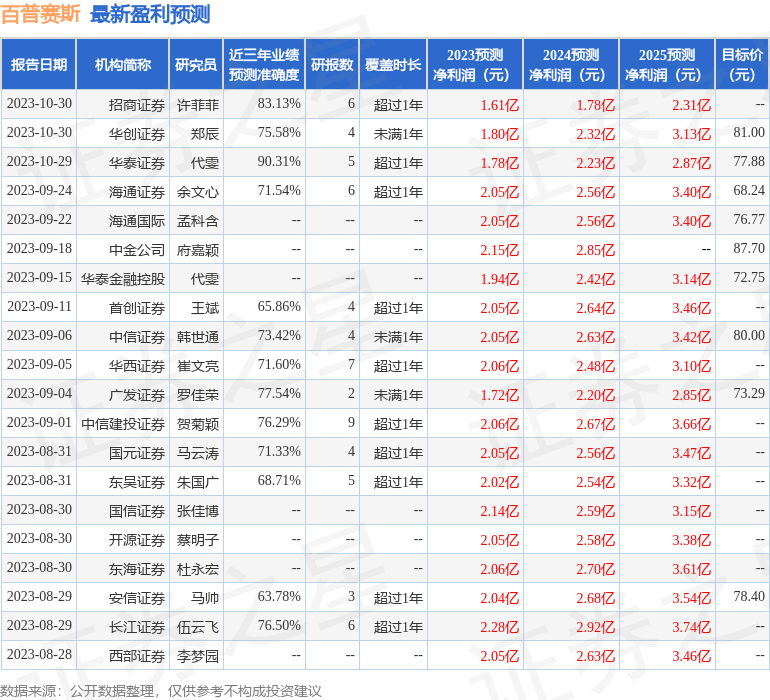Select the 近三年业绩预测准确度 column header

pyautogui.click(x=264, y=65)
